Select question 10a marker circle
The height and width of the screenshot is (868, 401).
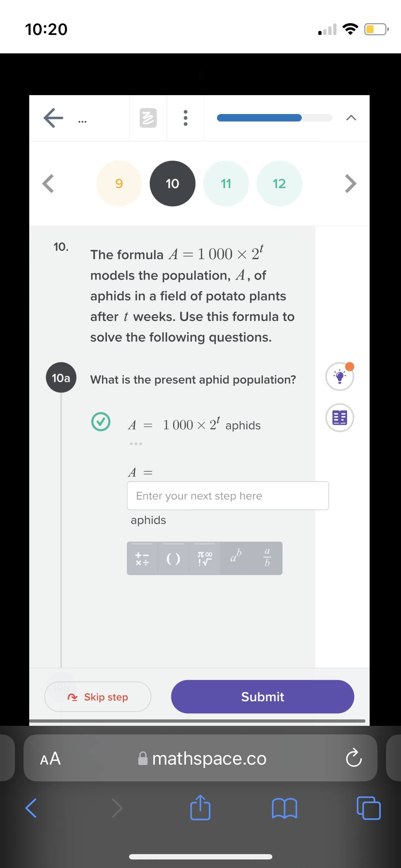(x=61, y=378)
